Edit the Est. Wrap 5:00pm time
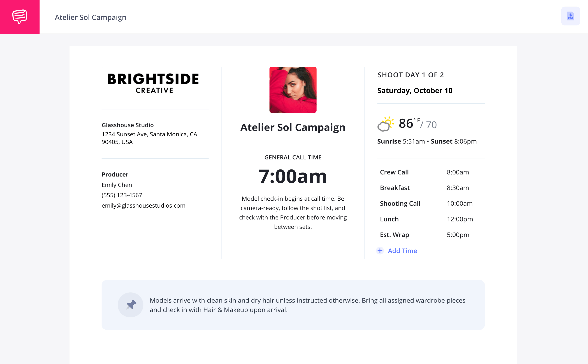The height and width of the screenshot is (364, 588). point(458,235)
